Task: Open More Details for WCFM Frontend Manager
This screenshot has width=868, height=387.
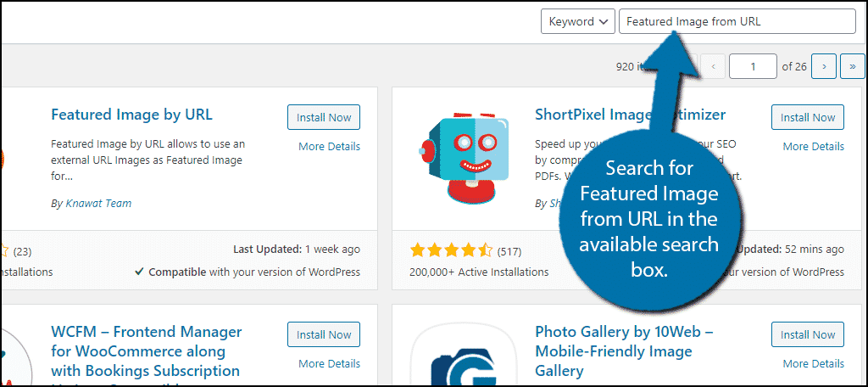Action: click(330, 364)
